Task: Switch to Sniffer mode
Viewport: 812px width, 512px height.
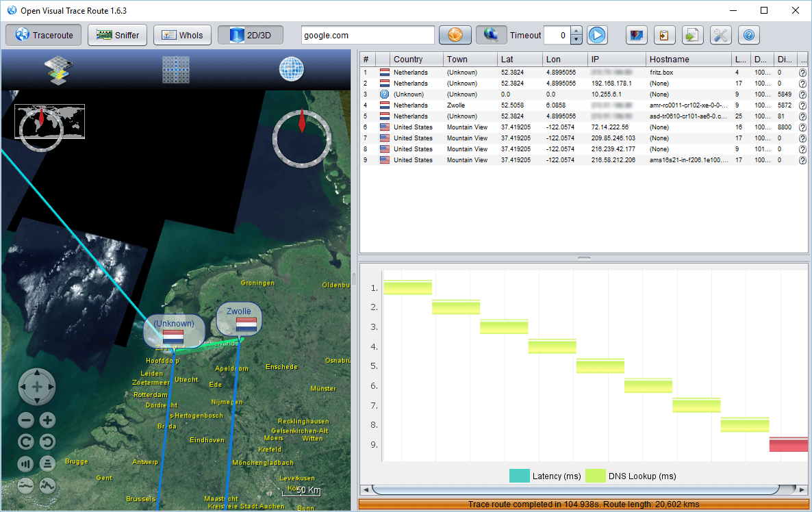Action: tap(117, 35)
